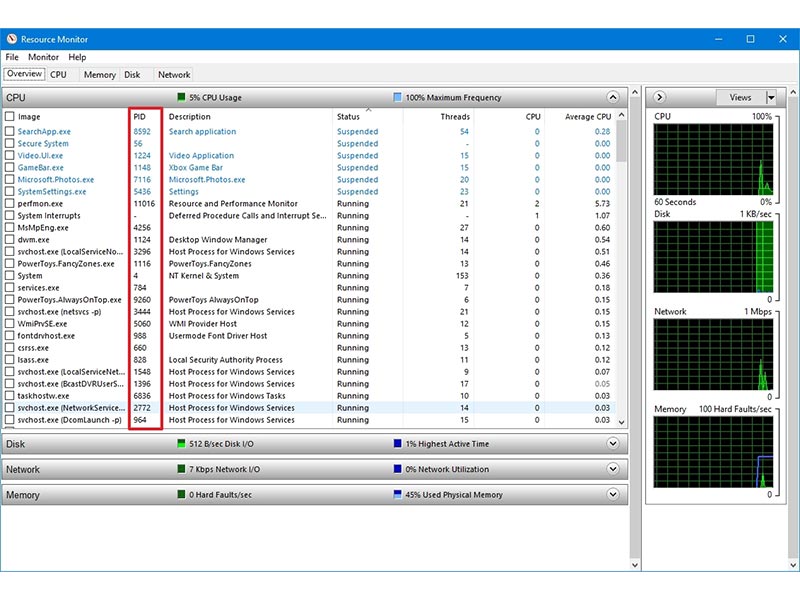Image resolution: width=800 pixels, height=600 pixels.
Task: Click the Memory hard faults graph
Action: click(x=713, y=452)
